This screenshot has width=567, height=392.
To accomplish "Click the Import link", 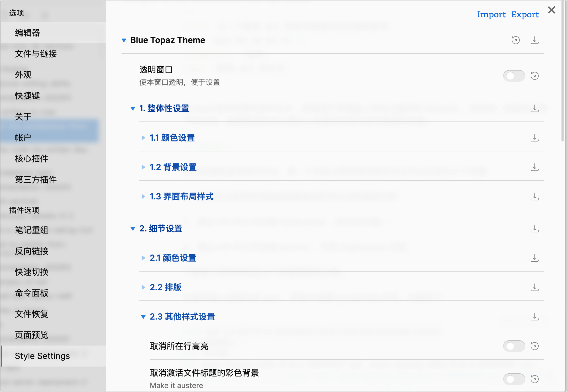I will pos(491,14).
